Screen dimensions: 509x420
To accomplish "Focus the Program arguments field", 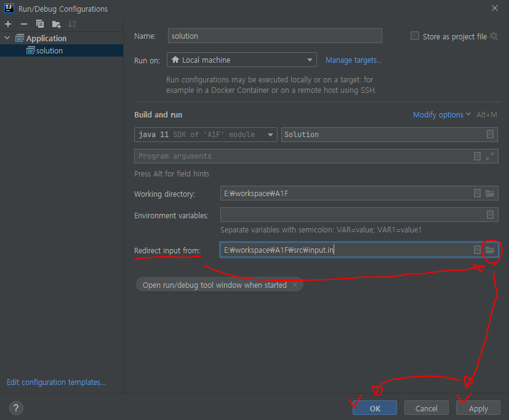I will (x=316, y=156).
